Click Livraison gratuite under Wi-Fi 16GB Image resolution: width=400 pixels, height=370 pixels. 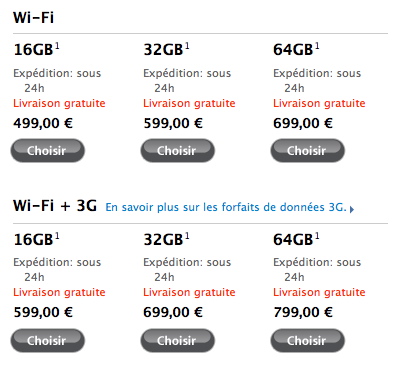pyautogui.click(x=59, y=103)
